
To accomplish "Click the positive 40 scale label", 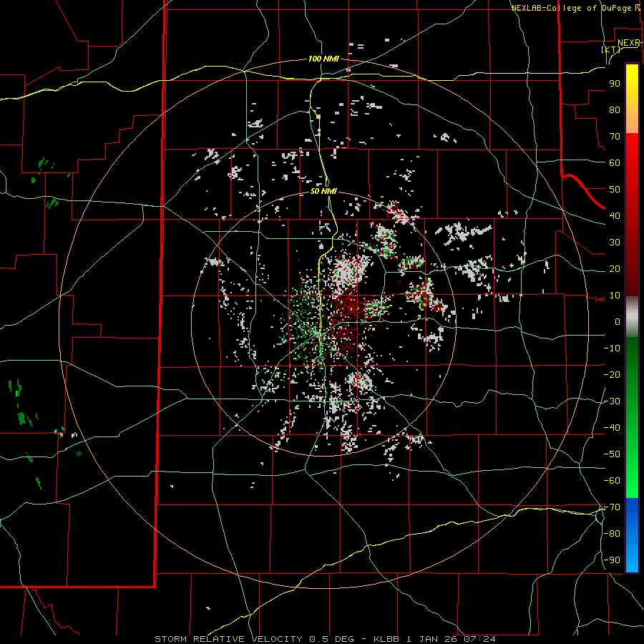I will [615, 216].
